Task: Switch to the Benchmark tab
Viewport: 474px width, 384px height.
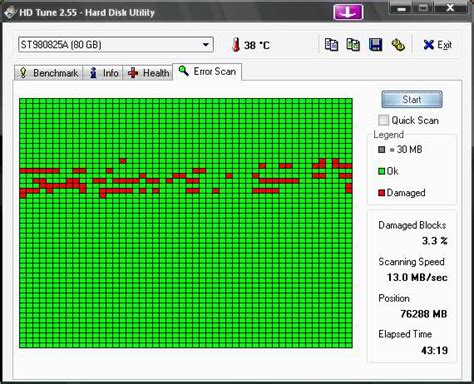Action: tap(49, 73)
